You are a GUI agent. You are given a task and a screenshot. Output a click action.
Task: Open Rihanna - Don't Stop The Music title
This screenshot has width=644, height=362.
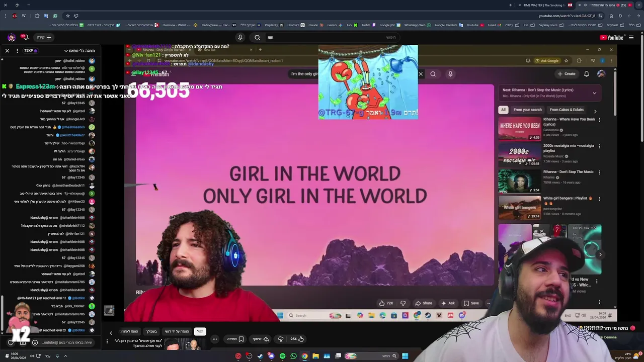click(x=568, y=172)
